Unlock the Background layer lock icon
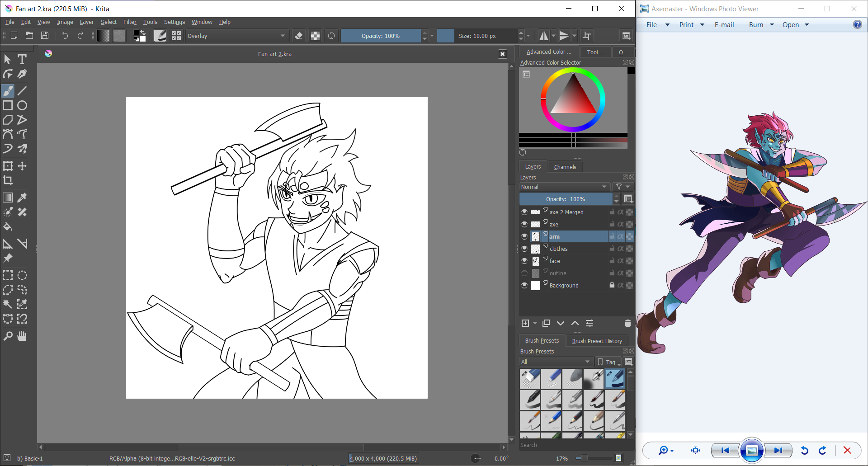 tap(612, 285)
